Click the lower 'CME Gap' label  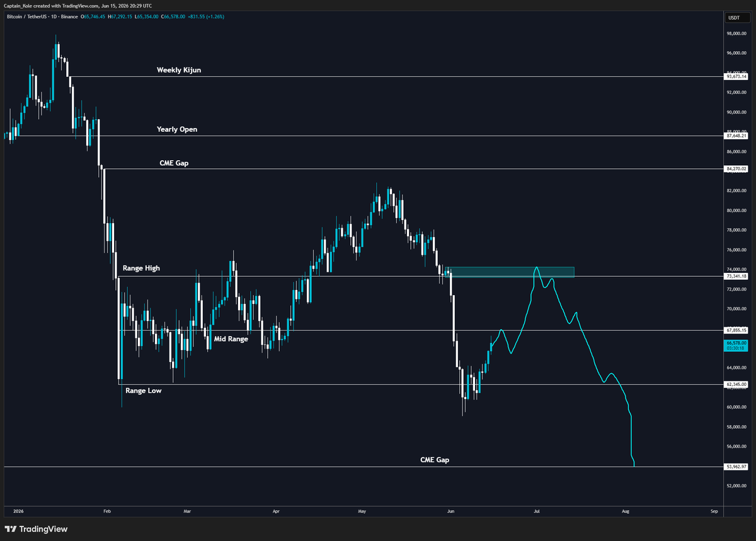[x=435, y=460]
